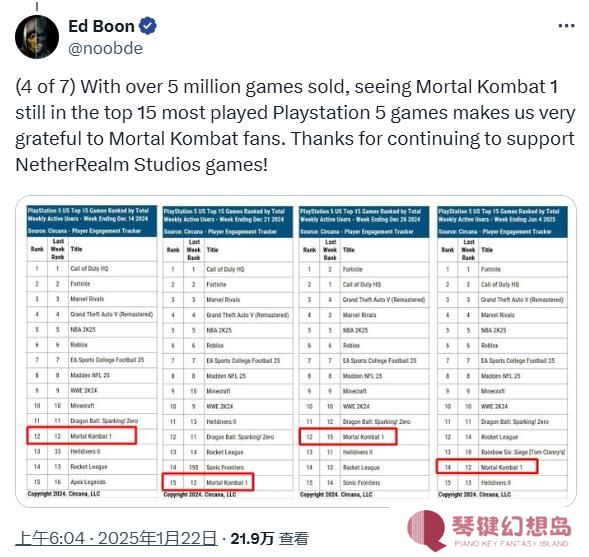
Task: Open the Dec 21 2024 chart thumbnail
Action: tap(227, 352)
